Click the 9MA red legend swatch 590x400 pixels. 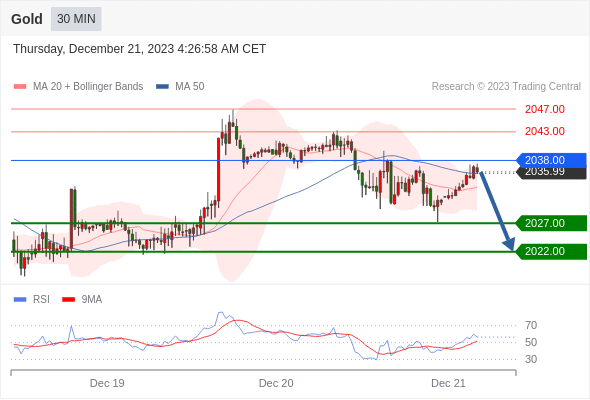[x=68, y=300]
